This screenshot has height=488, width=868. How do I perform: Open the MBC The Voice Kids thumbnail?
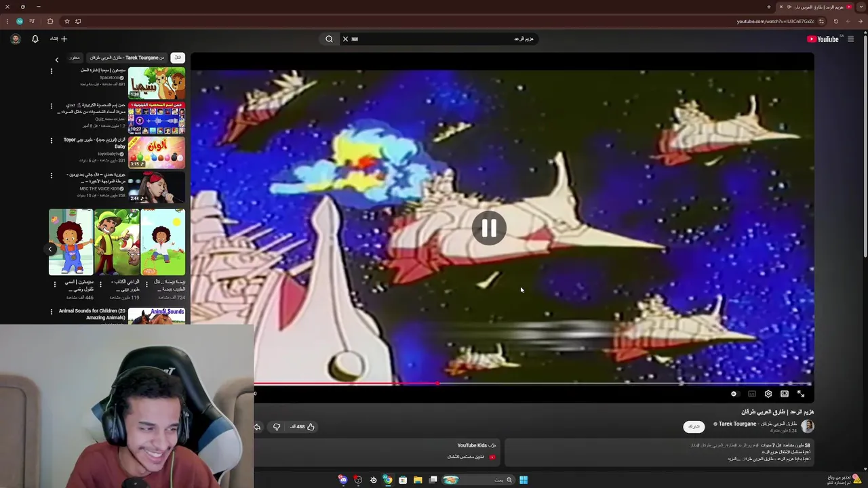pyautogui.click(x=157, y=188)
